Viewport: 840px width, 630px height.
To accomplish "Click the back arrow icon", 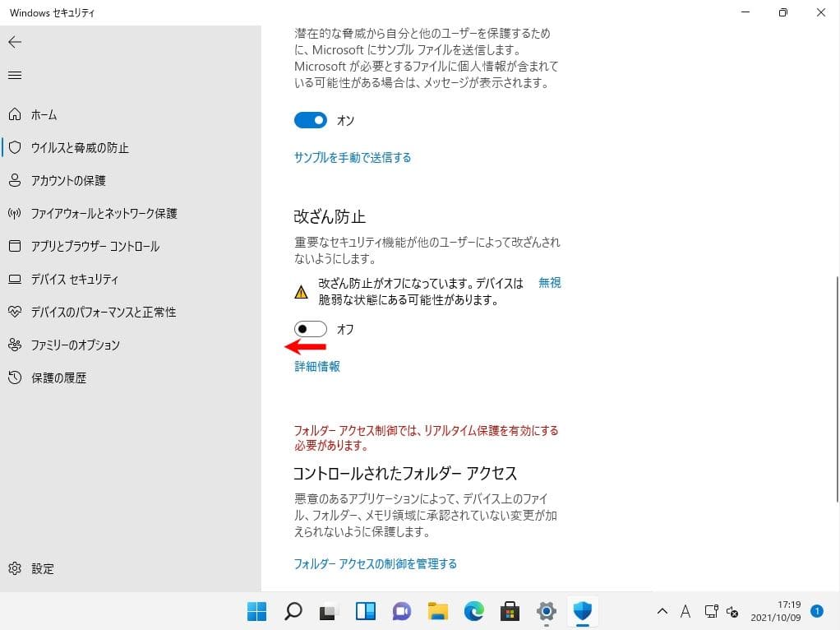I will (x=15, y=42).
